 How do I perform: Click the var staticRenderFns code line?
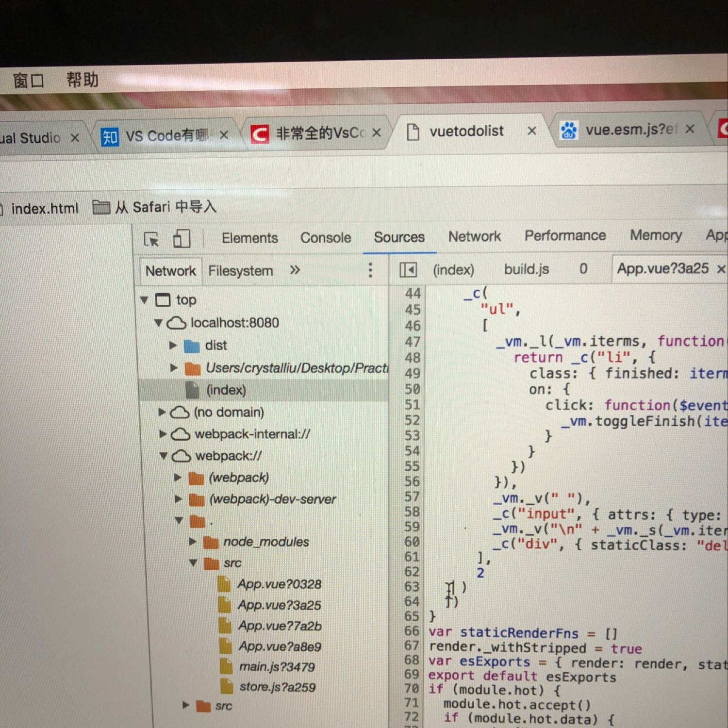[x=523, y=633]
